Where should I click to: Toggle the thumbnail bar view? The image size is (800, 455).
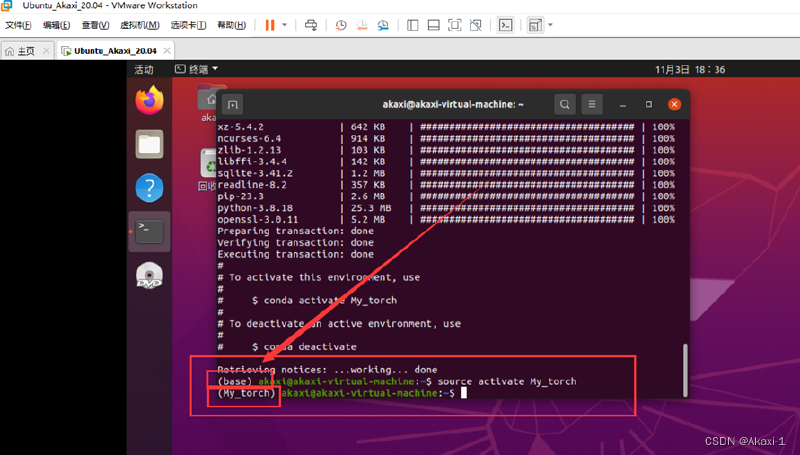tap(434, 25)
